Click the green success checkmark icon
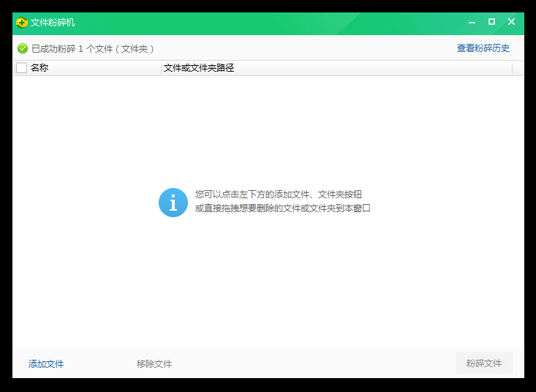 tap(23, 48)
